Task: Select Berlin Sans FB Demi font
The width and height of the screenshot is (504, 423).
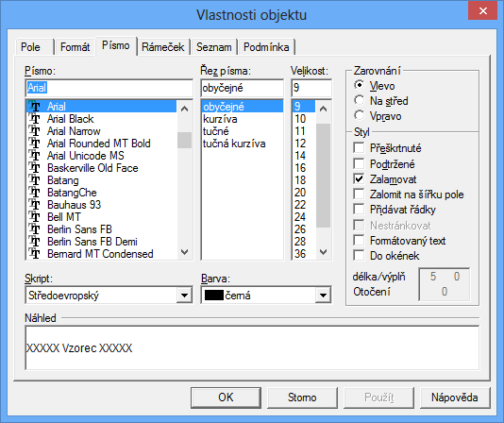Action: click(x=101, y=242)
